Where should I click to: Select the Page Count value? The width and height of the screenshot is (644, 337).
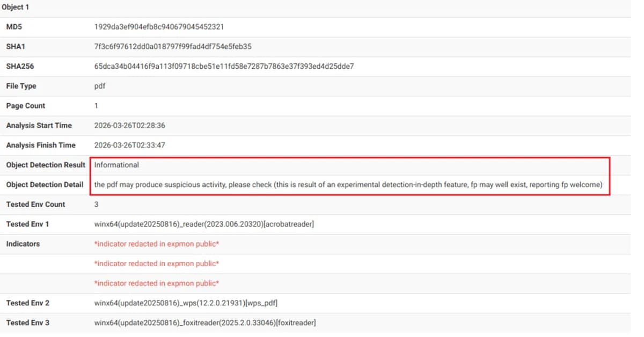point(96,106)
